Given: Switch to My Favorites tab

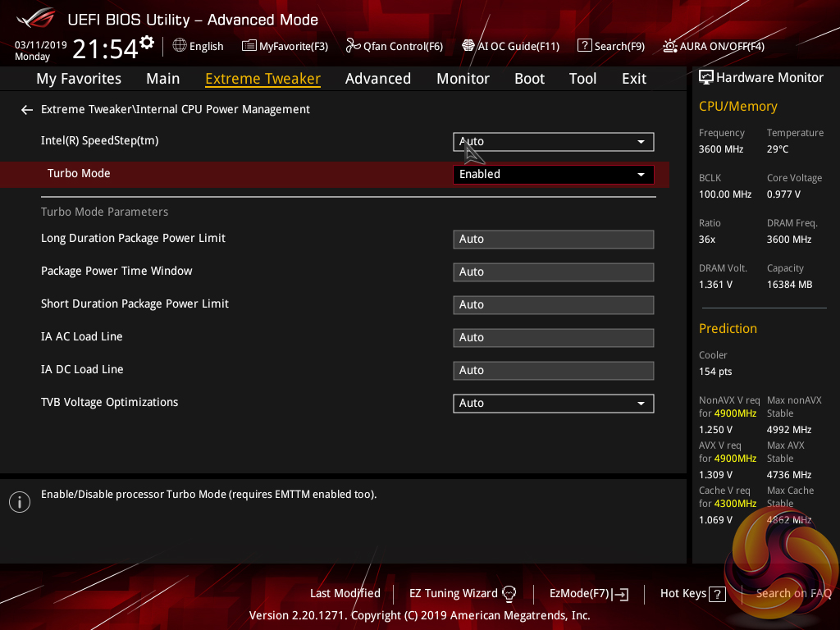Looking at the screenshot, I should 79,79.
